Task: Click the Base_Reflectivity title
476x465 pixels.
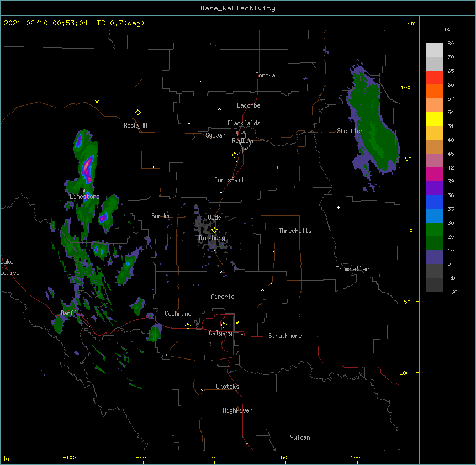Action: pyautogui.click(x=238, y=8)
